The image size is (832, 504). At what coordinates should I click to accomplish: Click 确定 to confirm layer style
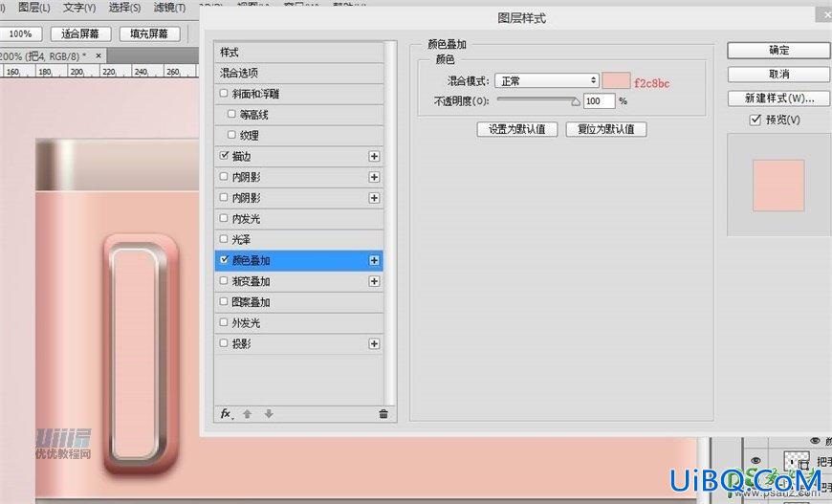click(x=779, y=51)
